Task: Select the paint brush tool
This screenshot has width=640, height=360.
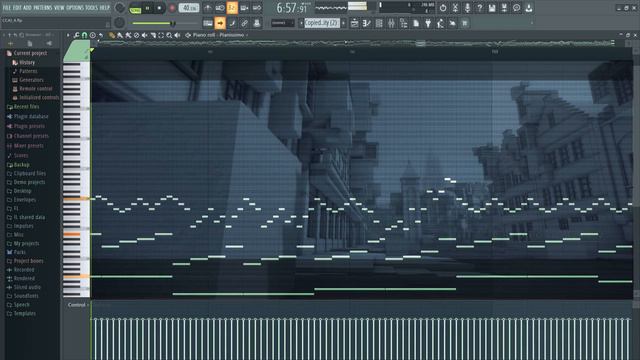Action: (x=120, y=36)
